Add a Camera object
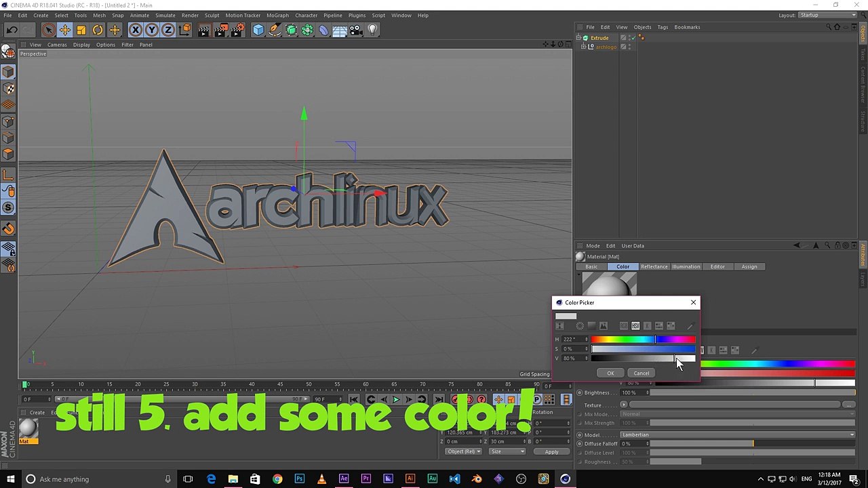The image size is (868, 488). pos(356,30)
